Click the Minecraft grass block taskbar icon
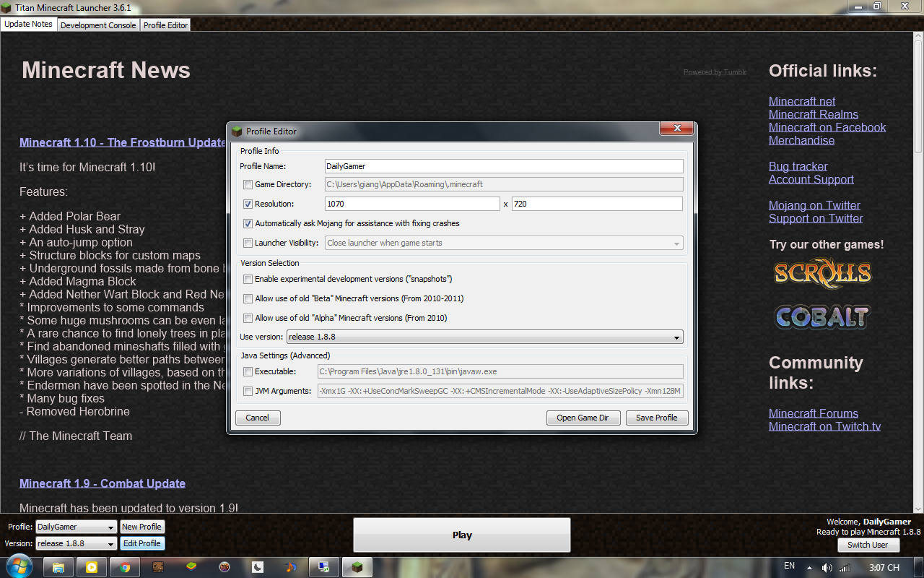 [357, 567]
